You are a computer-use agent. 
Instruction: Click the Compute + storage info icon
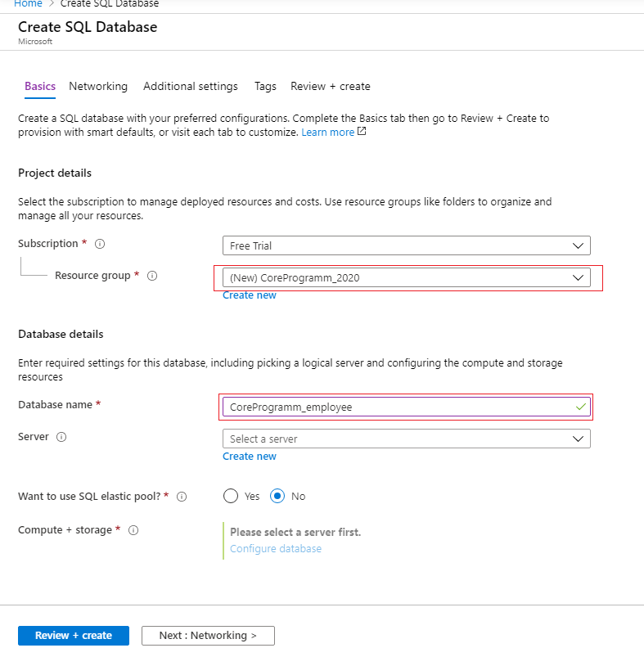[133, 530]
